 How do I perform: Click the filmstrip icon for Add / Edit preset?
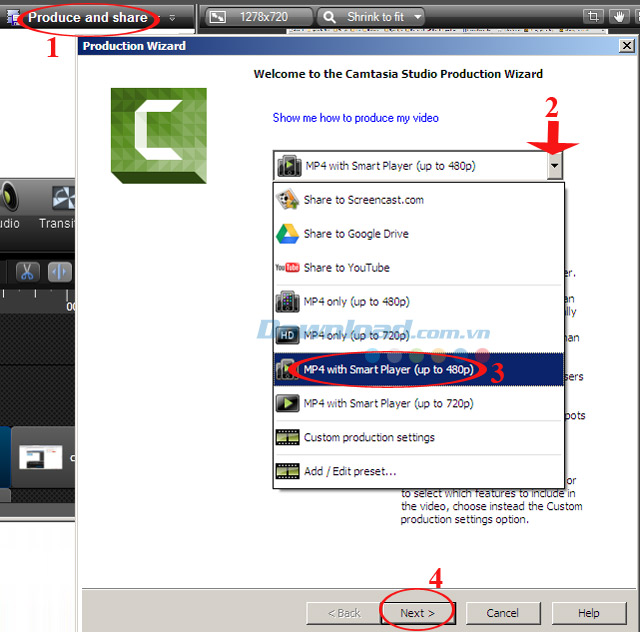288,471
